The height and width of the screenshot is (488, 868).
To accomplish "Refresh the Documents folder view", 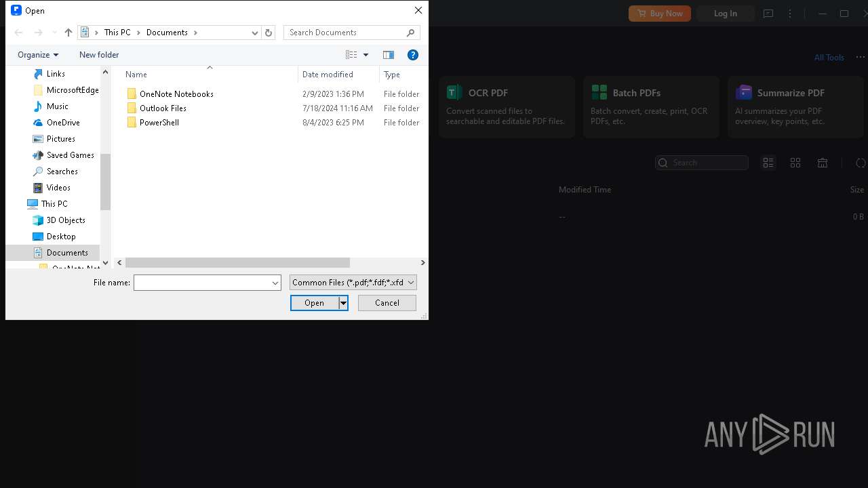I will 269,33.
